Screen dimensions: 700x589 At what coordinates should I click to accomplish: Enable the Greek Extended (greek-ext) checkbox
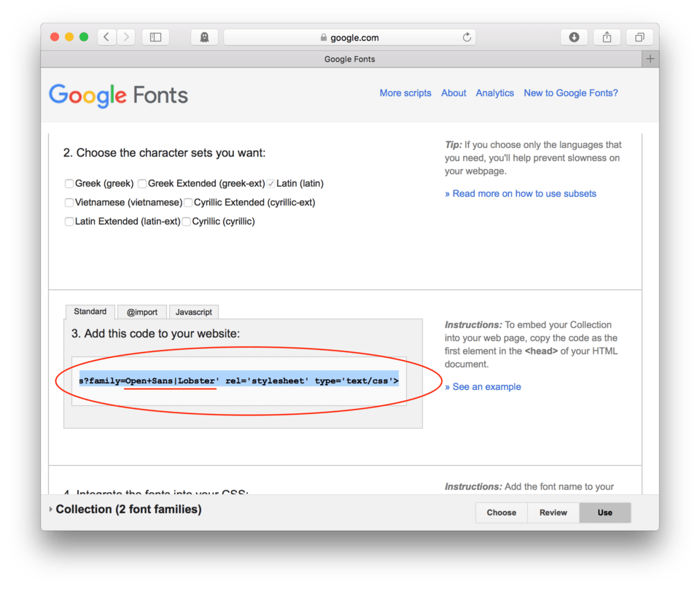click(142, 184)
